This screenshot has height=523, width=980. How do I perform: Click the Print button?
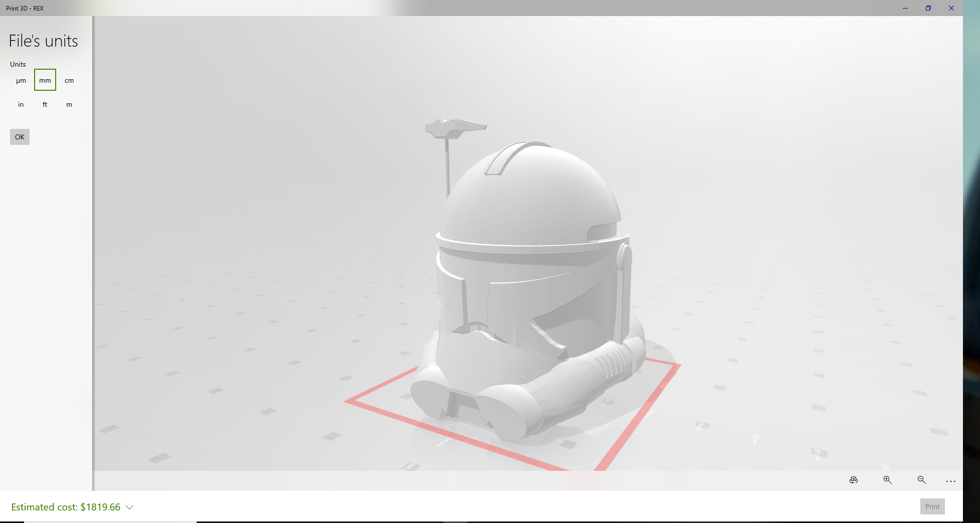[x=932, y=506]
